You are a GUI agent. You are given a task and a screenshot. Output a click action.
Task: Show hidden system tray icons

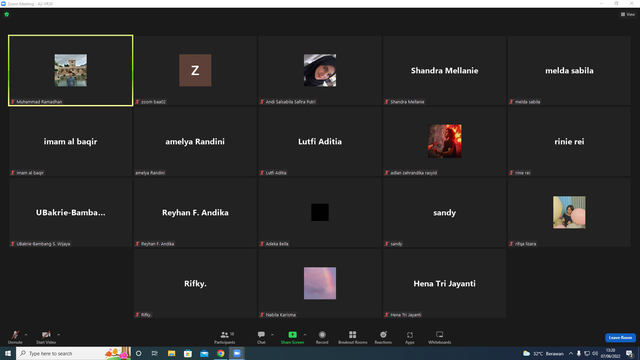click(571, 353)
